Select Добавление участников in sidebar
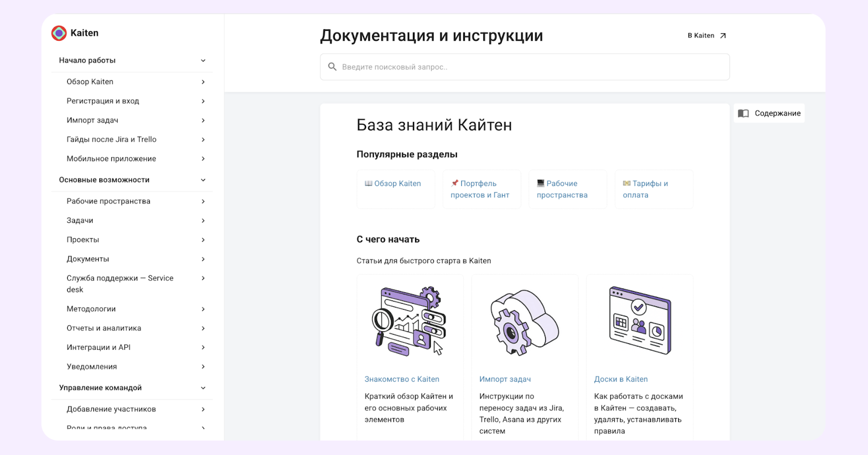The image size is (868, 455). pyautogui.click(x=111, y=409)
